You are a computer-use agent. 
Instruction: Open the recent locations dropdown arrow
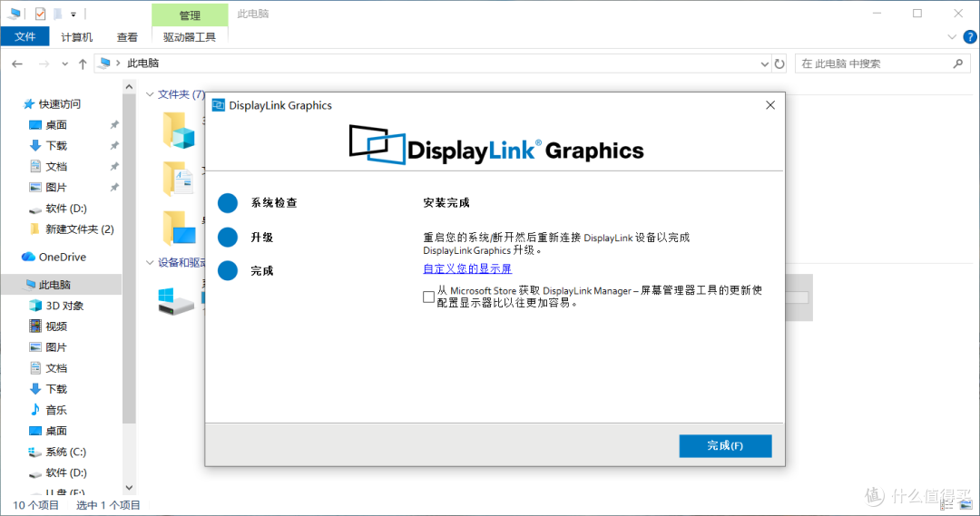coord(64,63)
